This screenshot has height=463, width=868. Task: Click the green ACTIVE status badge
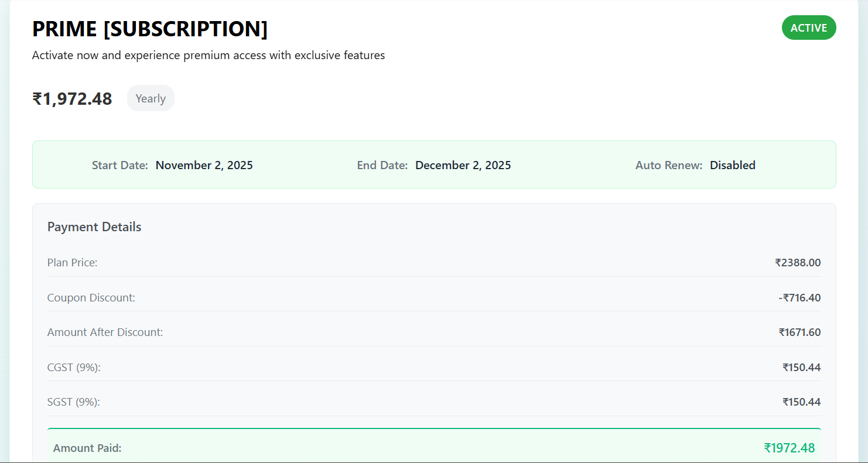pyautogui.click(x=808, y=28)
